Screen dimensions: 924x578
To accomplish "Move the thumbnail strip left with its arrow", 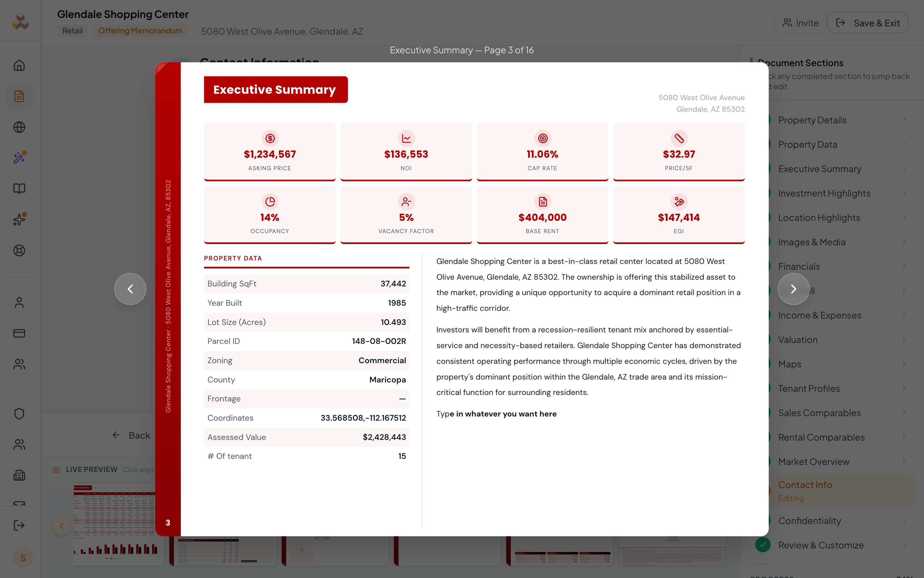I will click(62, 526).
